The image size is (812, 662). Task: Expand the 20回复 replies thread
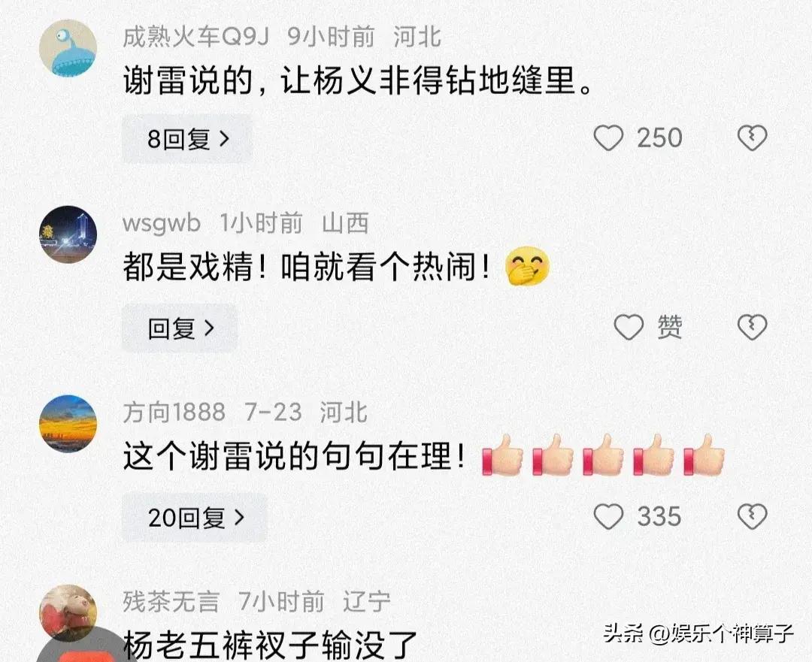(x=195, y=517)
